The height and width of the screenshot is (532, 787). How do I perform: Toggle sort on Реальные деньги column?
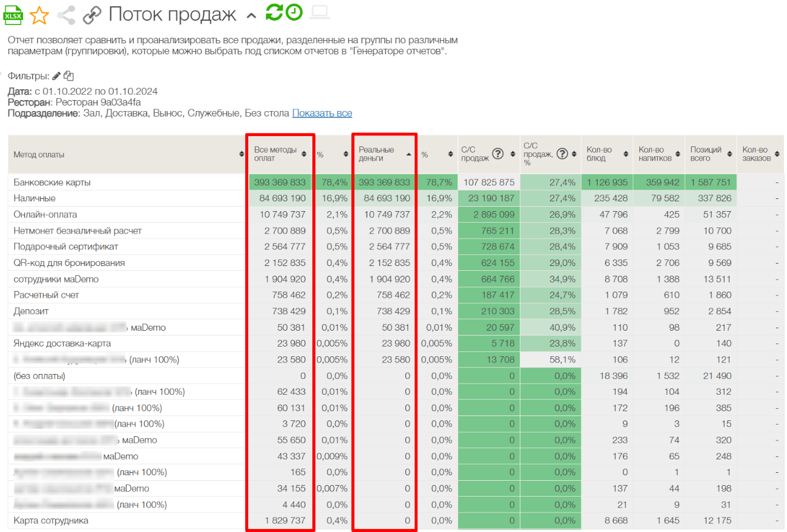click(x=408, y=154)
